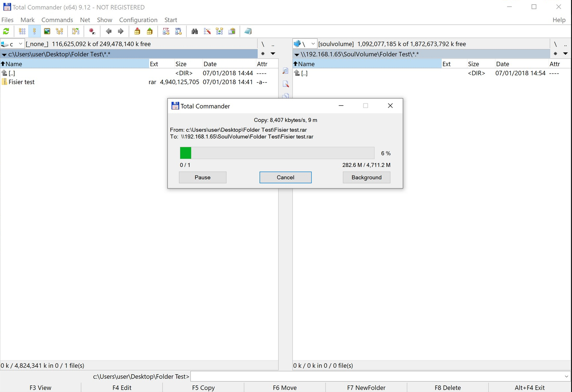
Task: Sort left panel by Size column
Action: click(x=188, y=64)
